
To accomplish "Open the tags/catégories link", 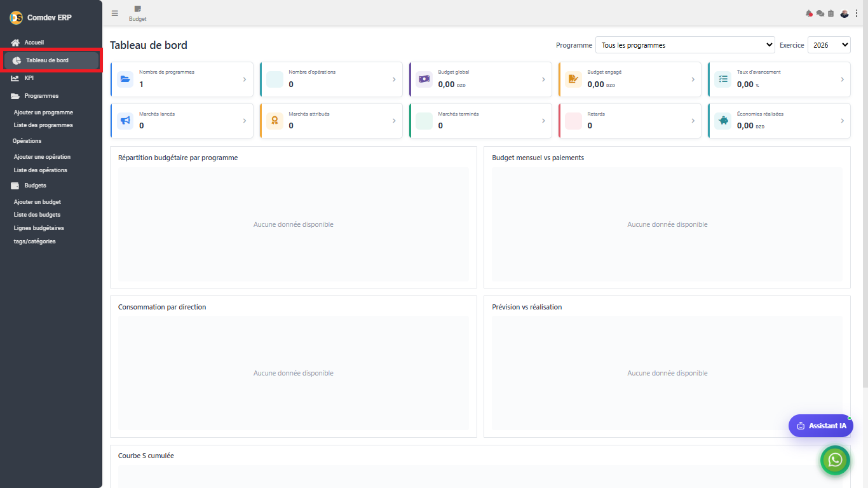I will point(35,241).
